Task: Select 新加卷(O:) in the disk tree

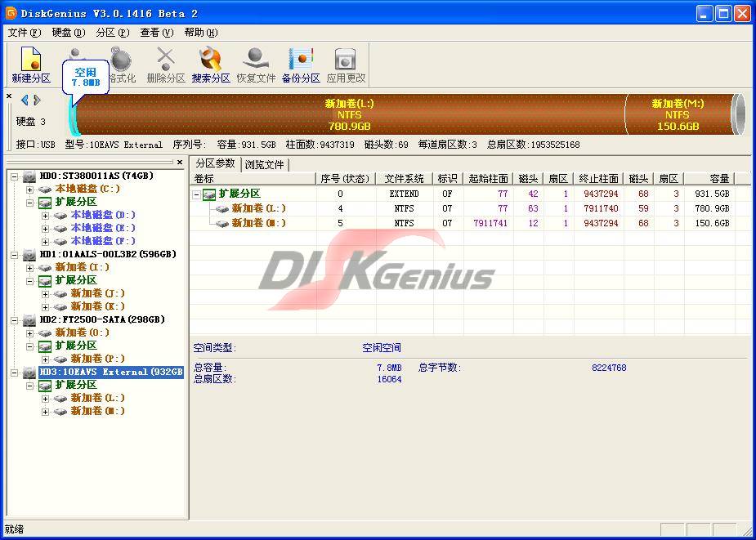Action: pos(83,333)
